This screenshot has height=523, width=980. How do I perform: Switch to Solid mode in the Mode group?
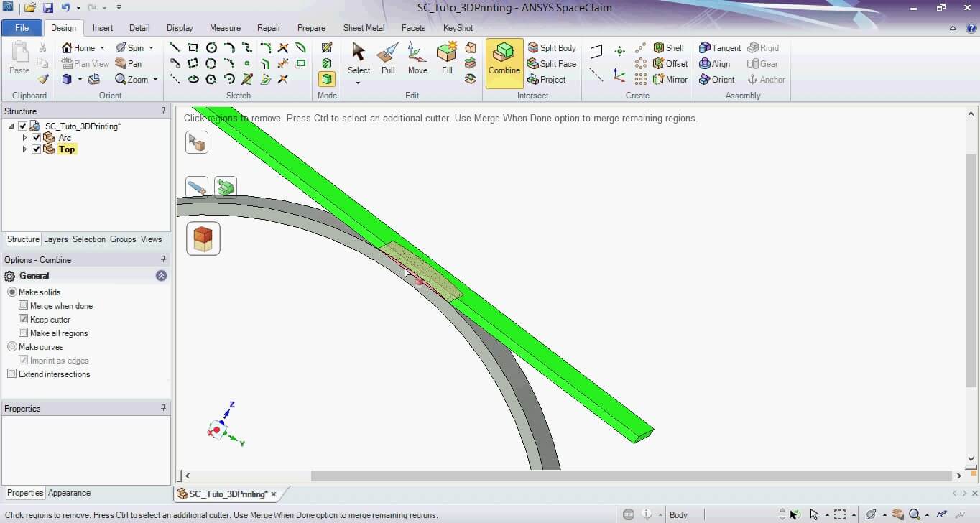coord(327,79)
